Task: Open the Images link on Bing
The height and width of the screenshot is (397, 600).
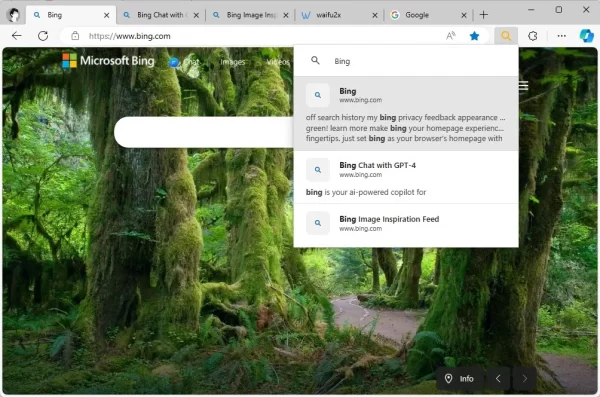Action: [232, 62]
